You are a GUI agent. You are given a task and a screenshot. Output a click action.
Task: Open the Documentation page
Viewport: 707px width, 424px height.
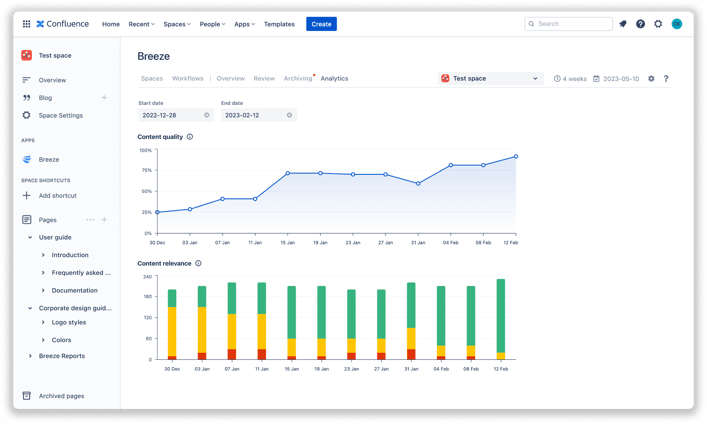point(74,290)
